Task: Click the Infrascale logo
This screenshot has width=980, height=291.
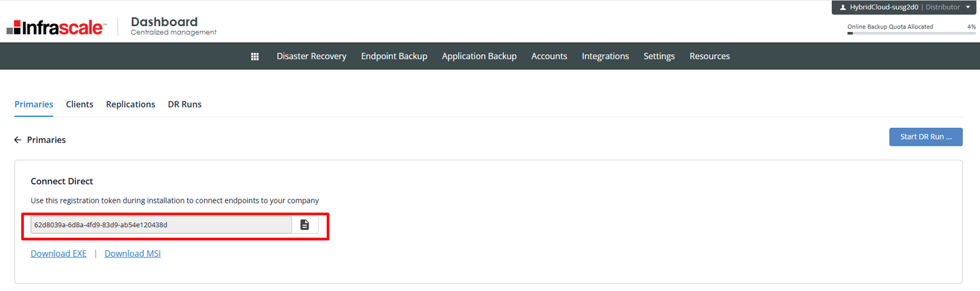Action: (56, 27)
